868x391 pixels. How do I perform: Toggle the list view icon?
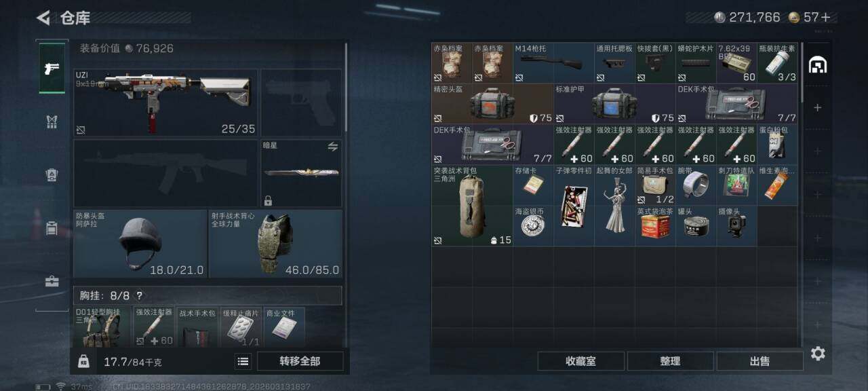(x=243, y=361)
